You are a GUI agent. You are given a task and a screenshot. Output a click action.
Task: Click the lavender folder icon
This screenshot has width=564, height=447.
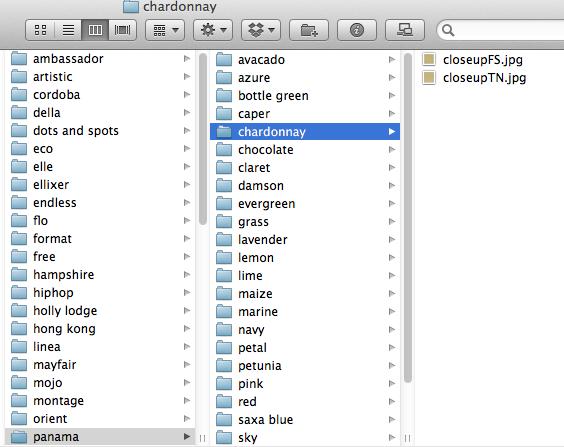coord(224,240)
